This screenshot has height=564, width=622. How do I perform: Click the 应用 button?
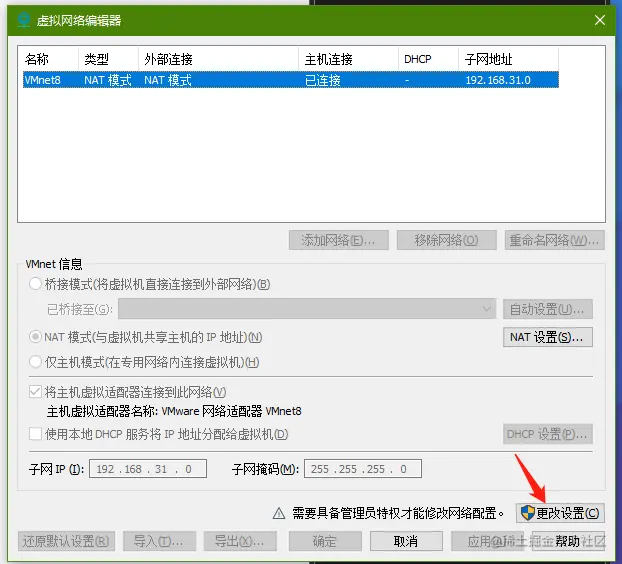click(x=487, y=541)
